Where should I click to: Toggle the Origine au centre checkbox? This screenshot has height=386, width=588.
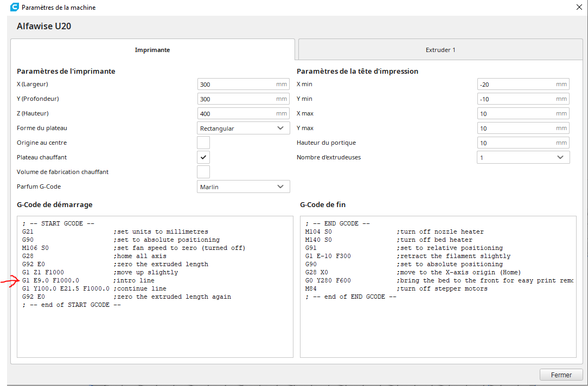(203, 143)
